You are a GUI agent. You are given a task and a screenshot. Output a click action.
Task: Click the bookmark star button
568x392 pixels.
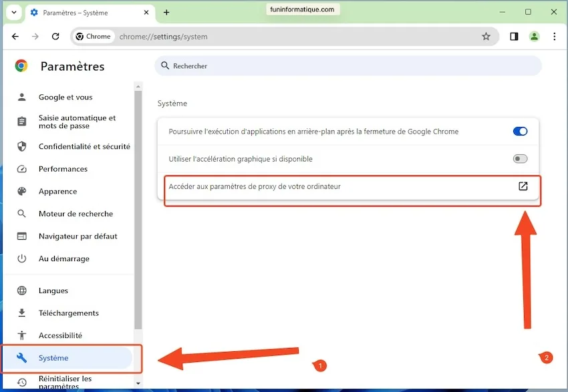(487, 37)
